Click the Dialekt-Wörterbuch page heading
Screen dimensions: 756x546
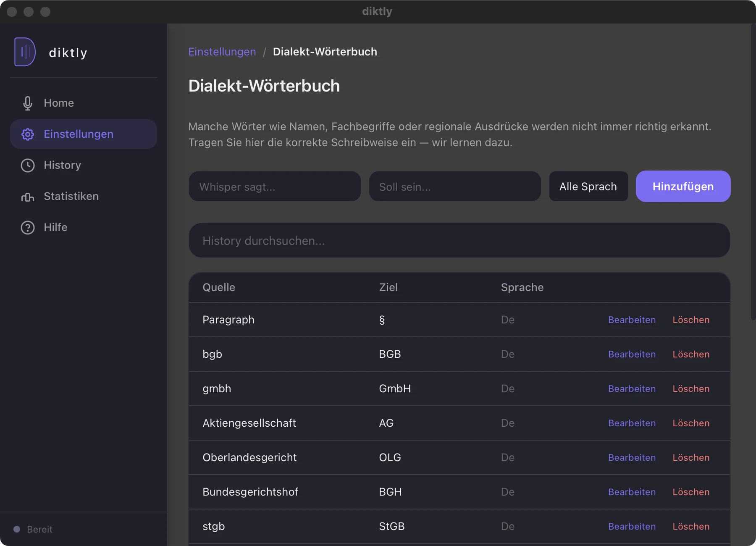[264, 86]
